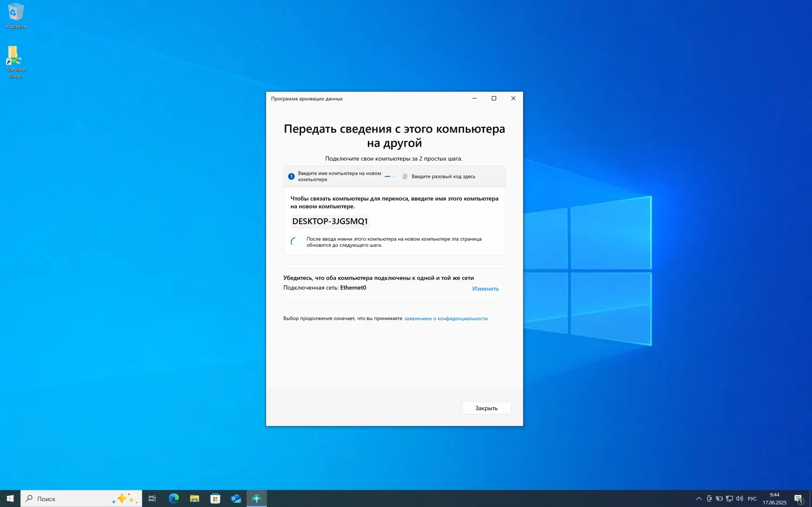Click the Изменить network link

point(486,288)
